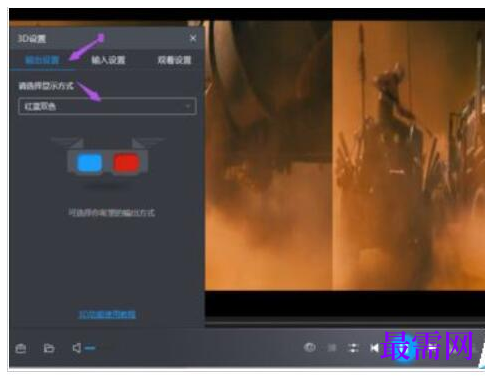Click the 3D设置 panel title
This screenshot has height=377, width=492.
tap(32, 39)
